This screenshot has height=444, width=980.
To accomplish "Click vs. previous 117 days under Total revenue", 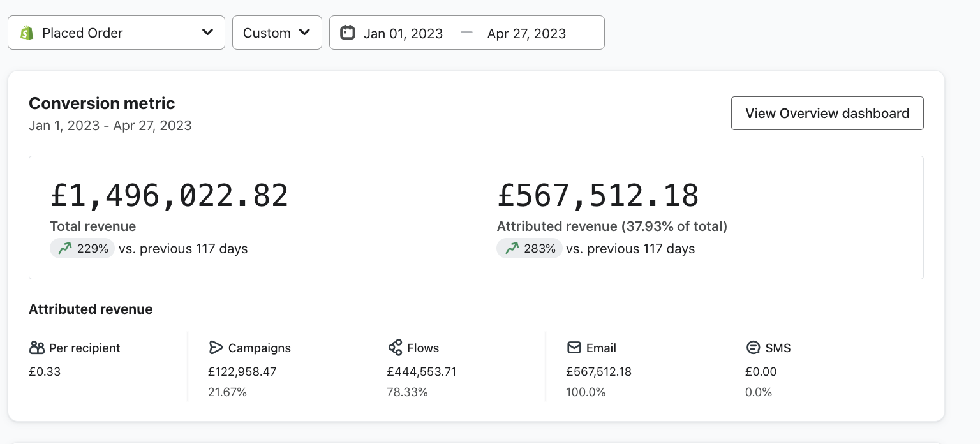I will click(183, 249).
